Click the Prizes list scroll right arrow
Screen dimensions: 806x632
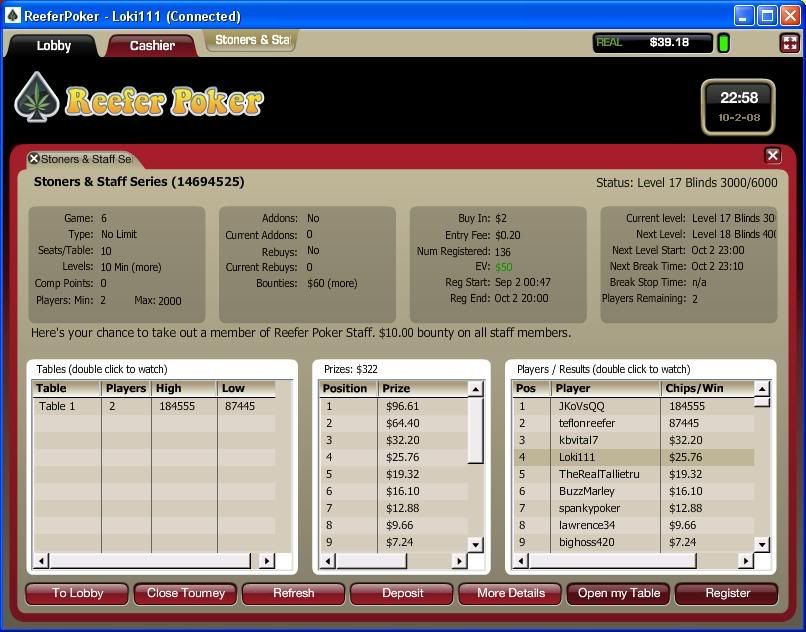tap(459, 561)
